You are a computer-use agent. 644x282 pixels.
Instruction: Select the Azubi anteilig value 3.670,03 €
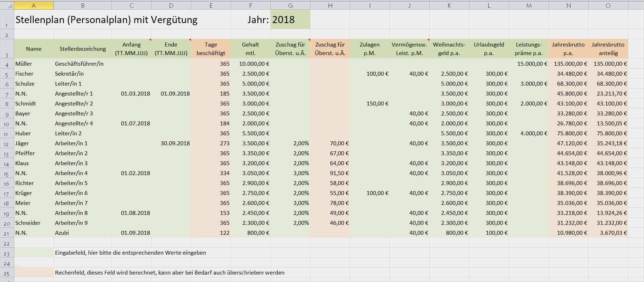[x=608, y=233]
